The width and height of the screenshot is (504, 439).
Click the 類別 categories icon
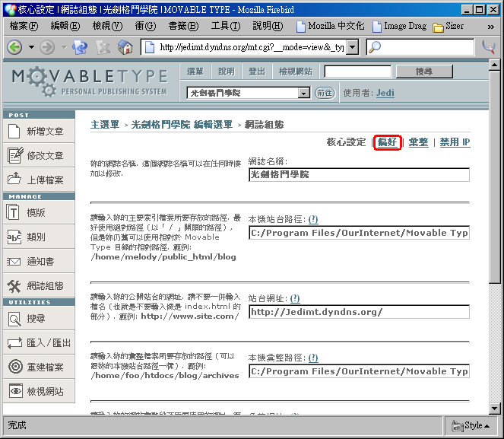pos(14,237)
